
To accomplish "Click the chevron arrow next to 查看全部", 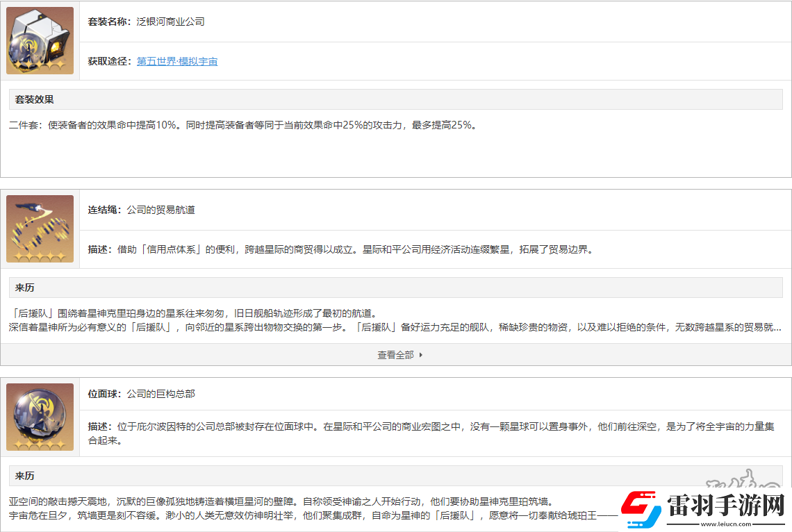I will [x=420, y=354].
